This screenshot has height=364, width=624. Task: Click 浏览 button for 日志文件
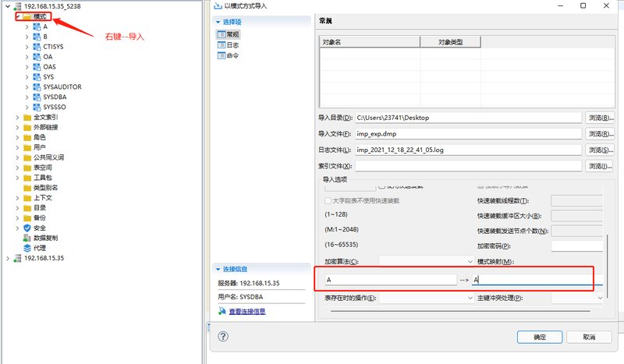599,150
